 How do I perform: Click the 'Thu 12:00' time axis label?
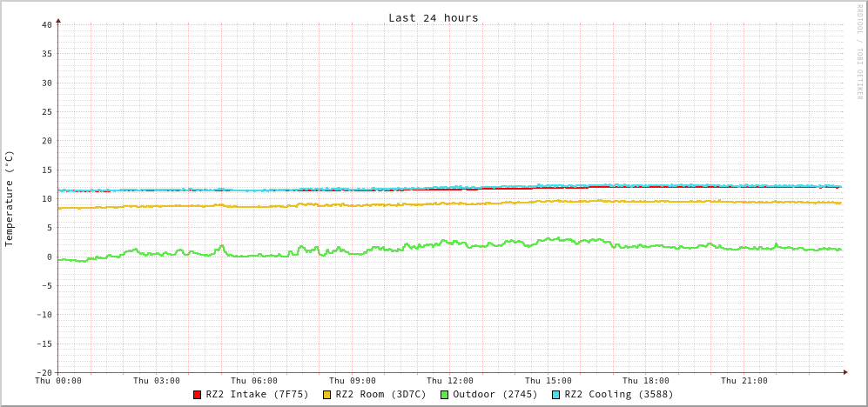point(450,381)
